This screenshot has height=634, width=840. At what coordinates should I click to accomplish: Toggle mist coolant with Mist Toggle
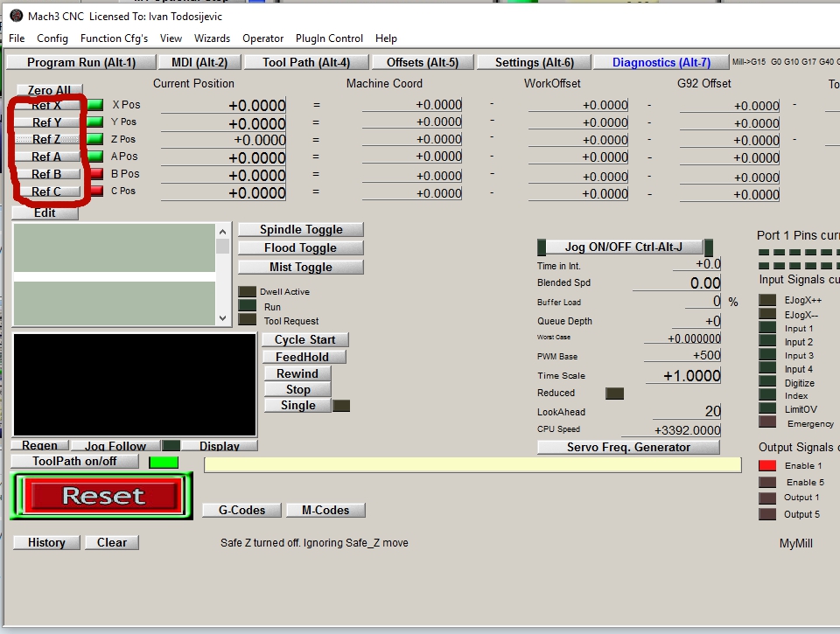click(x=301, y=267)
